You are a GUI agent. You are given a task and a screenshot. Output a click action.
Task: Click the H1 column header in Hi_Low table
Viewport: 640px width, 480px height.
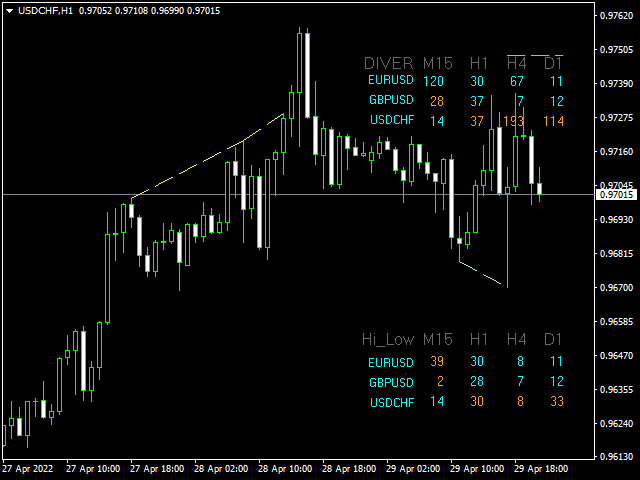[478, 339]
